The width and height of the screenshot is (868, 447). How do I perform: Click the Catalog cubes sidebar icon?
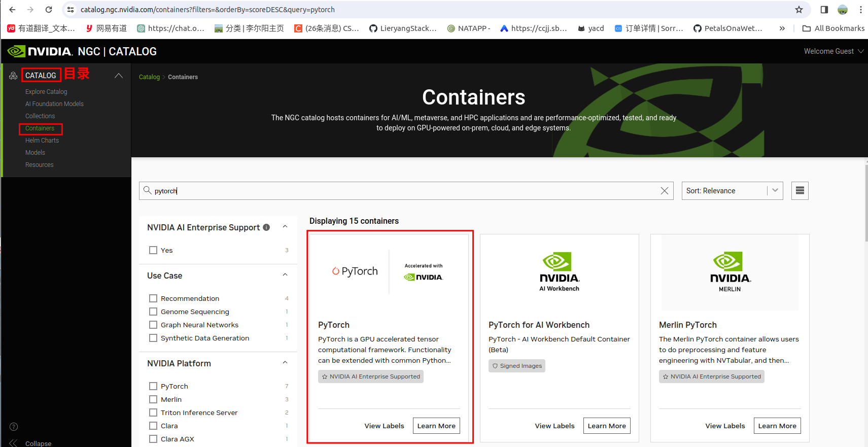[13, 76]
